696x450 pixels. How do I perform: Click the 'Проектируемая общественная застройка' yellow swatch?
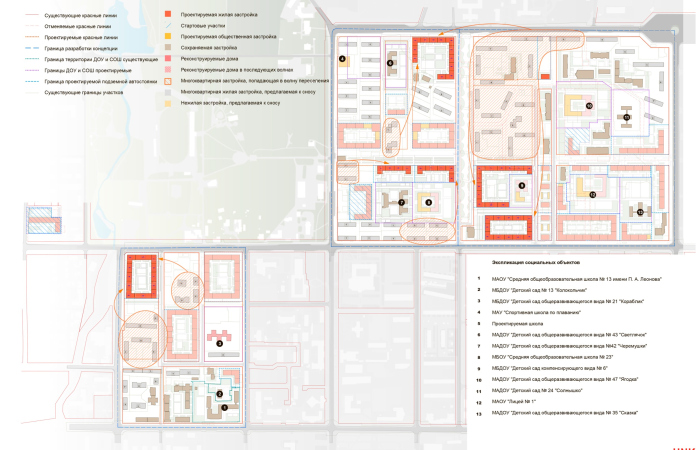[167, 36]
